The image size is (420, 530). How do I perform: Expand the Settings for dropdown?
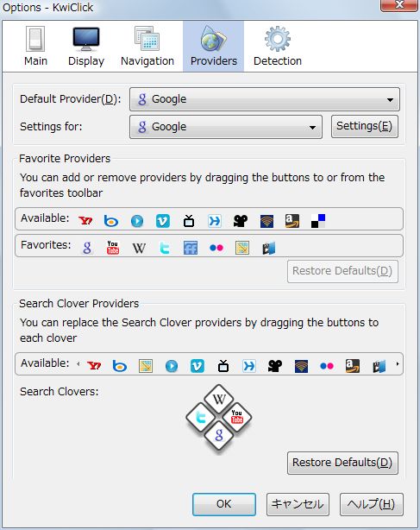(226, 127)
